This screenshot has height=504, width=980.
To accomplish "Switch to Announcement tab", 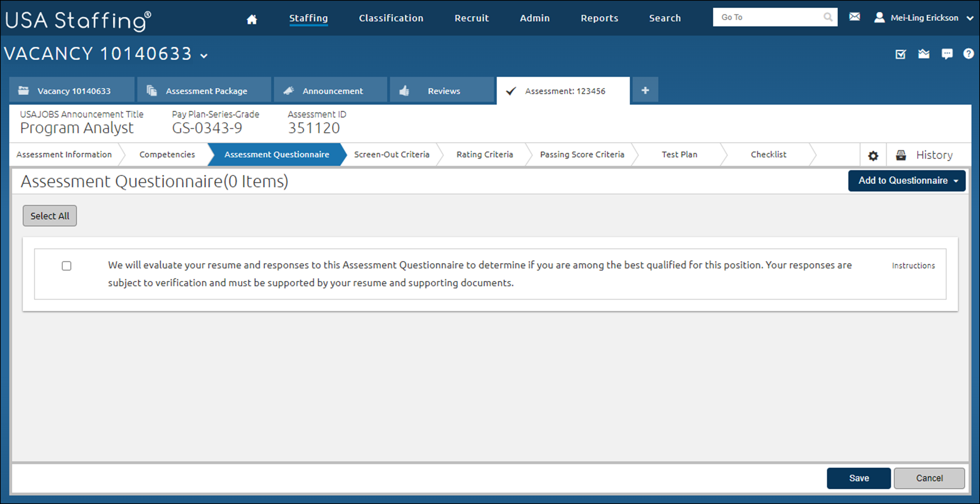I will tap(331, 91).
